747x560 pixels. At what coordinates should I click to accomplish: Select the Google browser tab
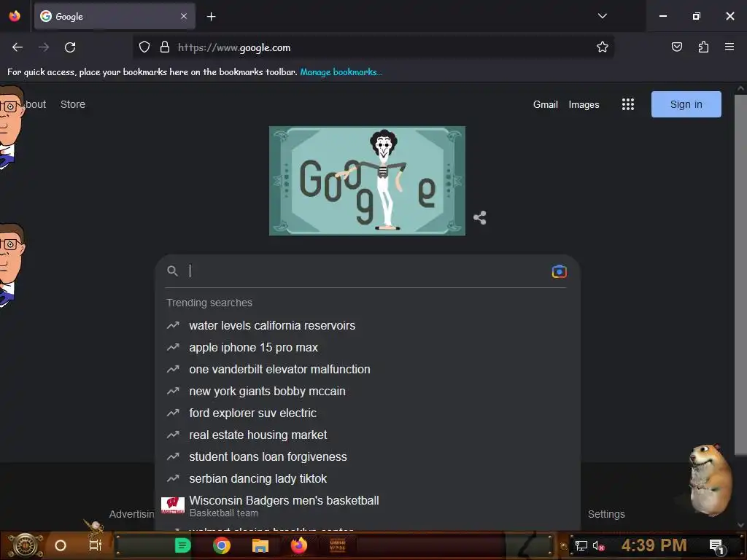pyautogui.click(x=115, y=16)
